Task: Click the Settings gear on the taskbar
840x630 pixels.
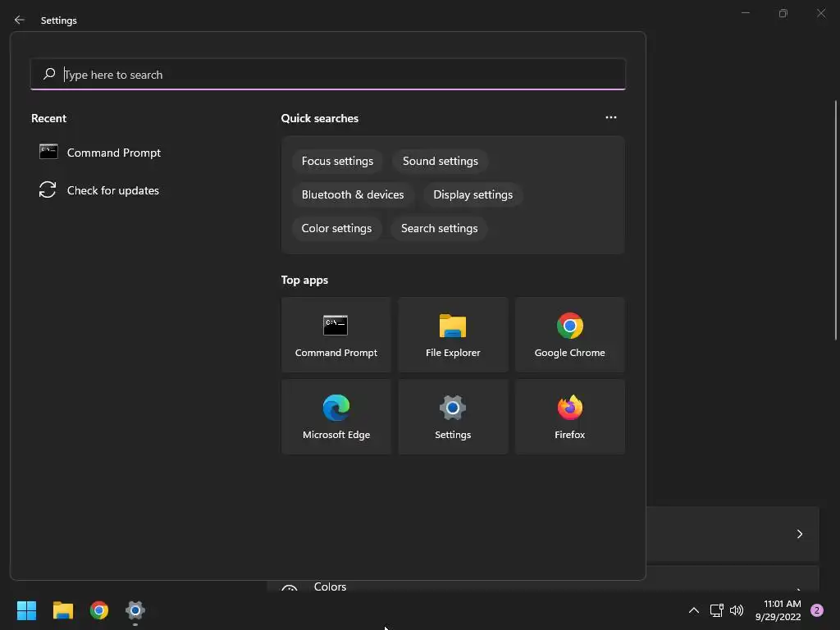Action: tap(135, 610)
